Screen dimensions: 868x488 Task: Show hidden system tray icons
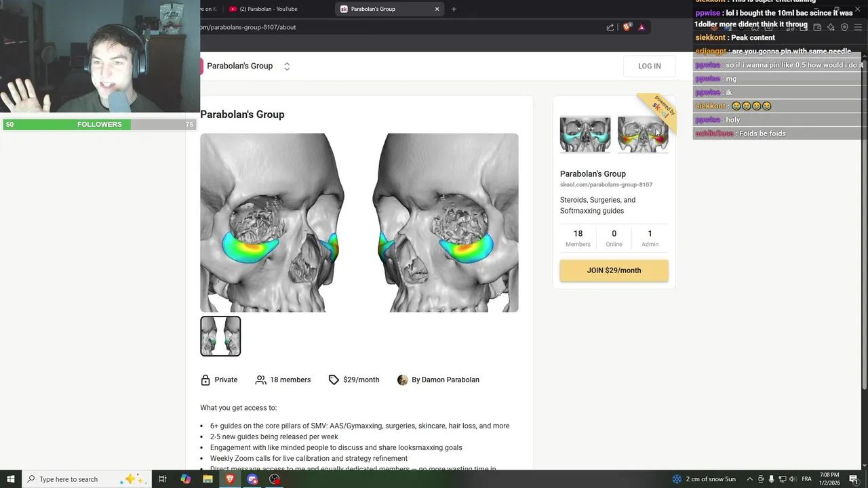click(749, 479)
